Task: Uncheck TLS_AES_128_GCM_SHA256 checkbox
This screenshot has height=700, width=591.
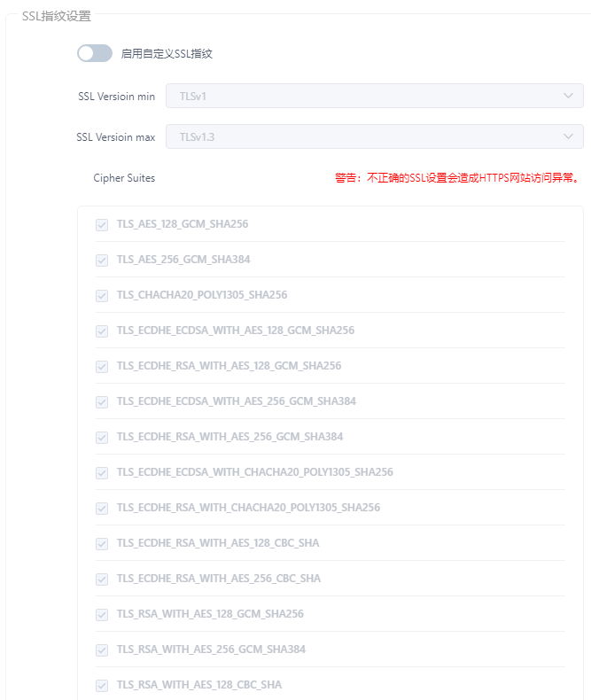Action: point(102,224)
